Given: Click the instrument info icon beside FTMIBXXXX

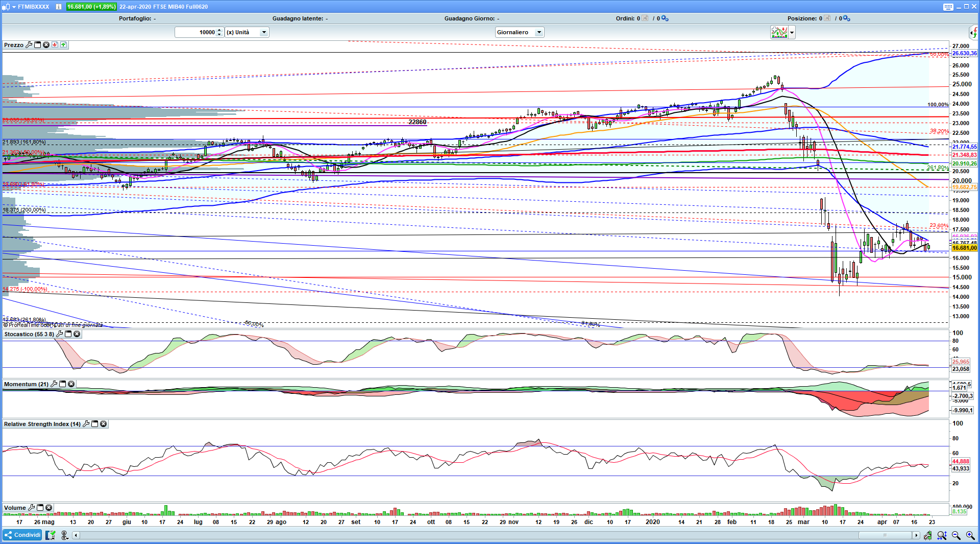Looking at the screenshot, I should pyautogui.click(x=59, y=7).
